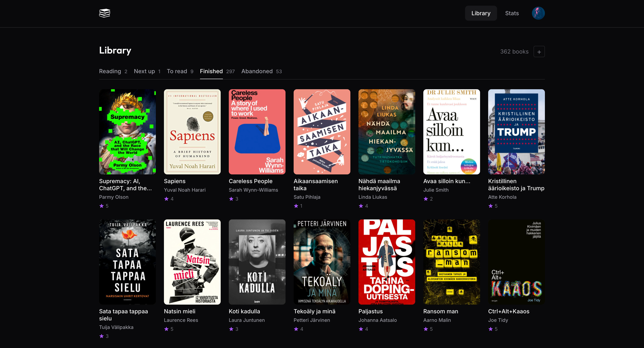Click the star rating under Yuval Noah Harari
The height and width of the screenshot is (348, 644).
[x=169, y=199]
